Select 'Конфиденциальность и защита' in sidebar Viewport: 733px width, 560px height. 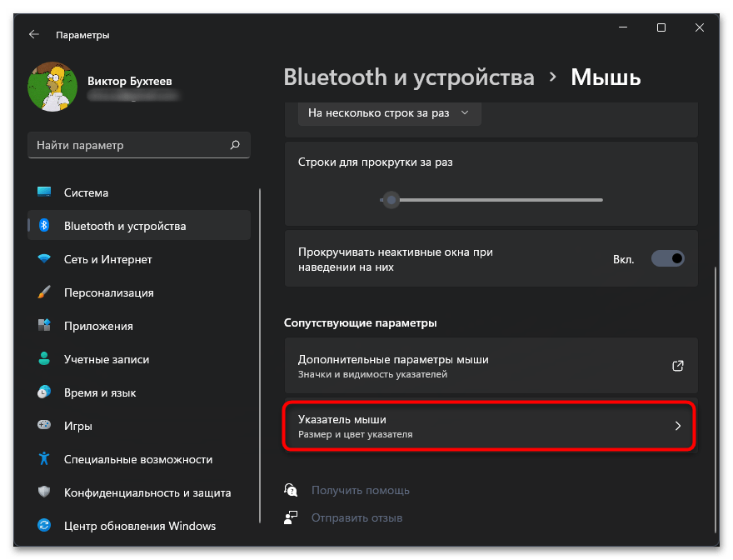pyautogui.click(x=147, y=492)
